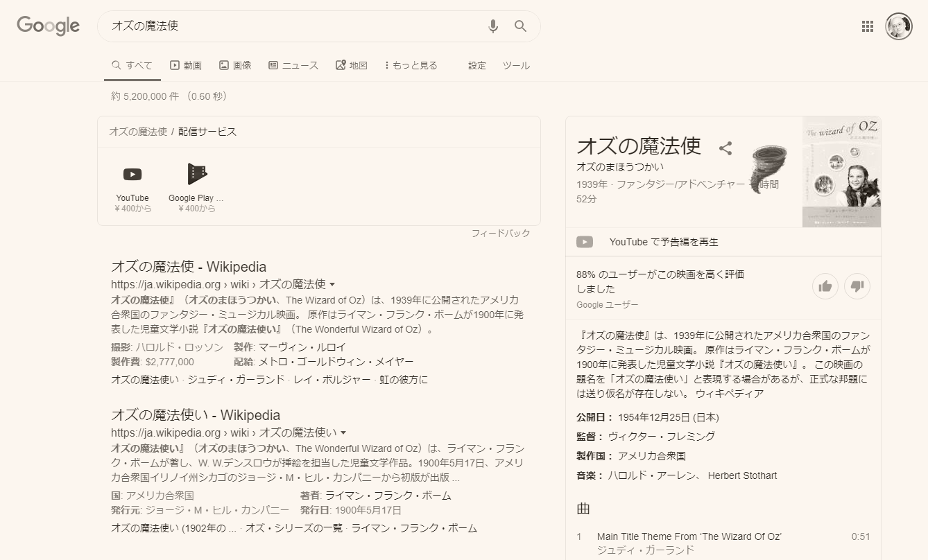Click the magnifier search button icon
Image resolution: width=928 pixels, height=560 pixels.
[520, 26]
